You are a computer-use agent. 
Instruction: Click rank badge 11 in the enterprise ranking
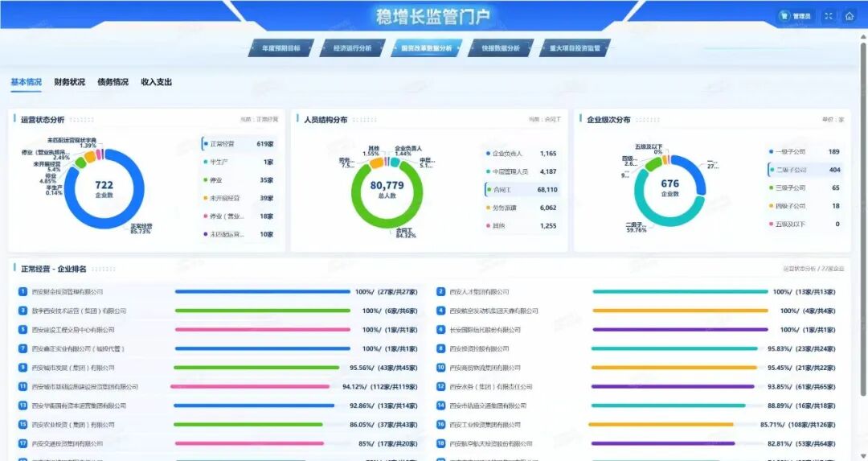coord(23,386)
